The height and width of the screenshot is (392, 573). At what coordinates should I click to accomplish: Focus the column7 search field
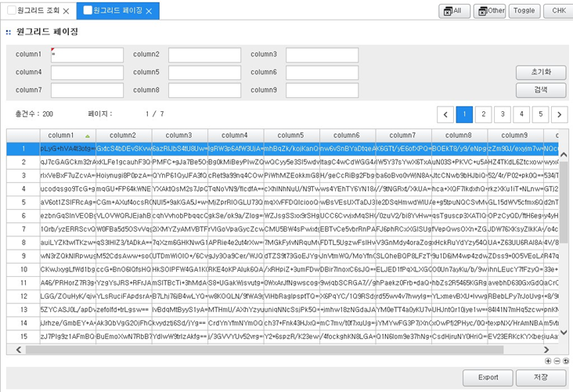click(87, 90)
